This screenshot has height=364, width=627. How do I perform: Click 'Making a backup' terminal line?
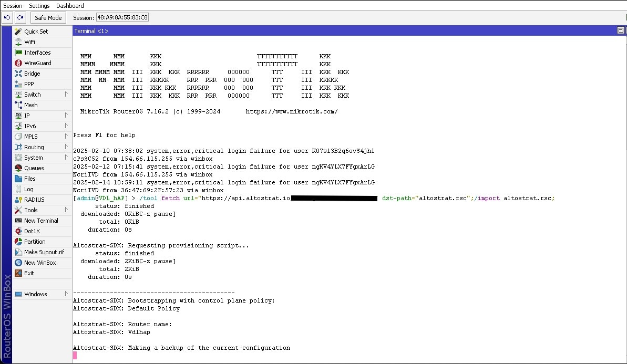coord(181,348)
